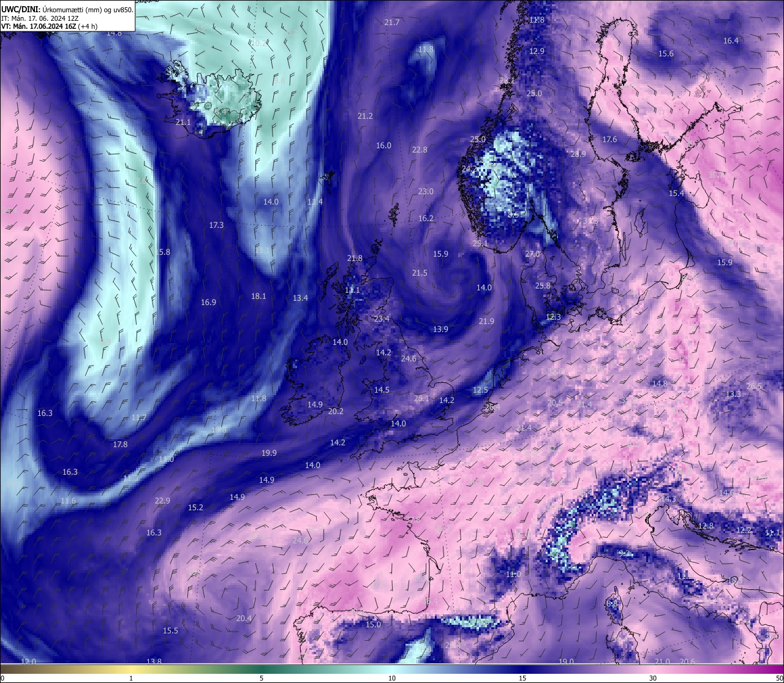Select the '22.9' value in the Atlantic
Image resolution: width=784 pixels, height=683 pixels.
tap(162, 501)
